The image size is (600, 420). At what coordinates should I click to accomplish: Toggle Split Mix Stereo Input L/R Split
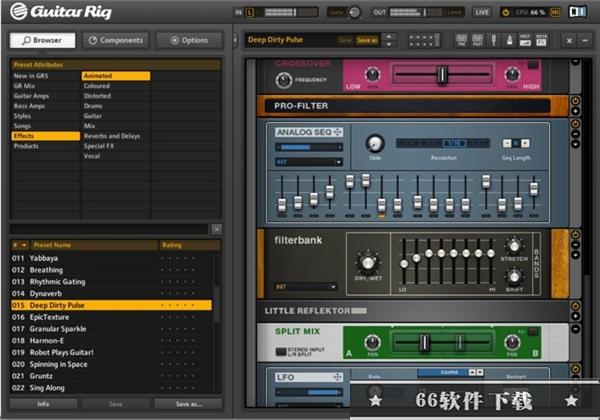click(x=281, y=351)
